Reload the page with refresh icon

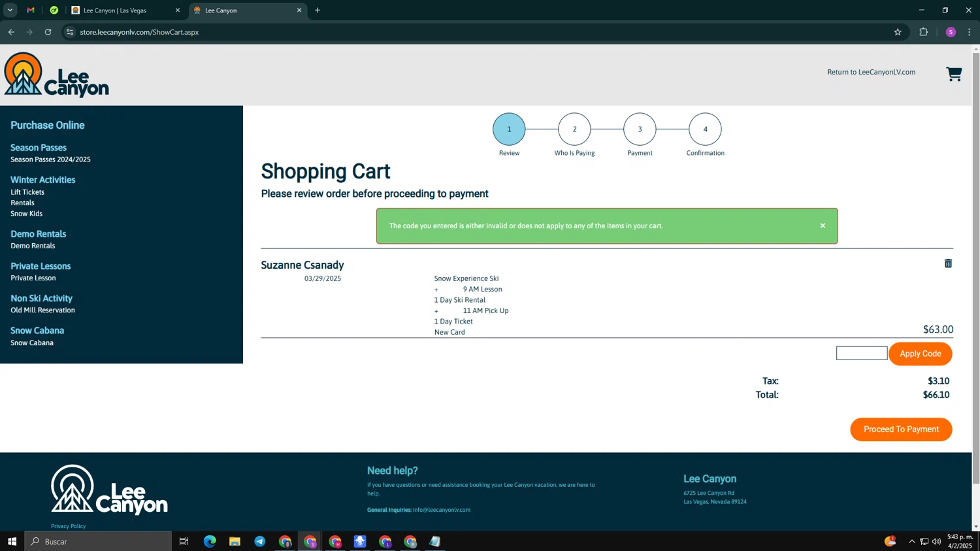pyautogui.click(x=48, y=32)
